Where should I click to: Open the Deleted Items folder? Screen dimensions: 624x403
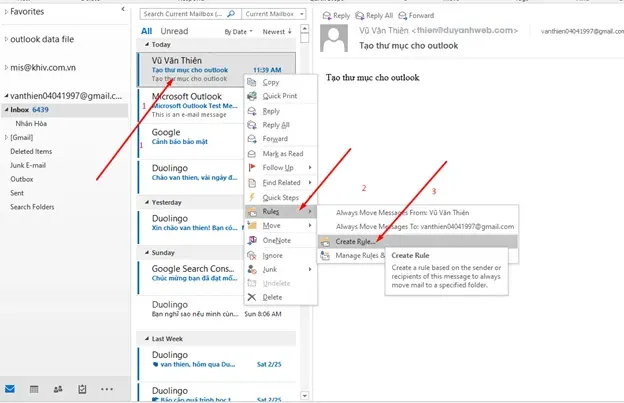click(31, 152)
